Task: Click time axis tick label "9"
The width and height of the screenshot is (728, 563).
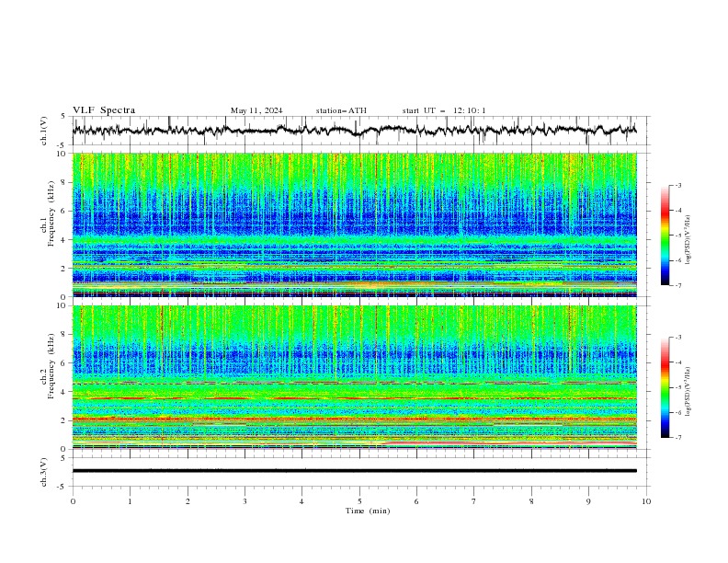Action: 588,501
